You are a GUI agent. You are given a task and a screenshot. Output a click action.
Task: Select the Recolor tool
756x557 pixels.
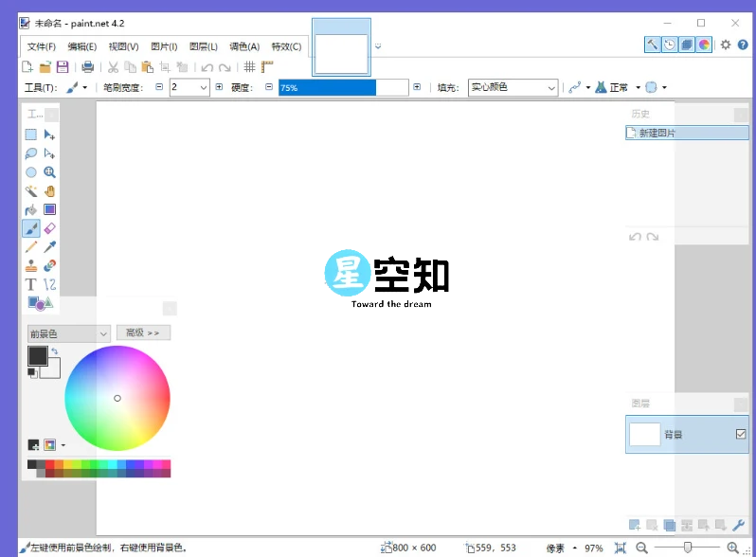[x=49, y=266]
